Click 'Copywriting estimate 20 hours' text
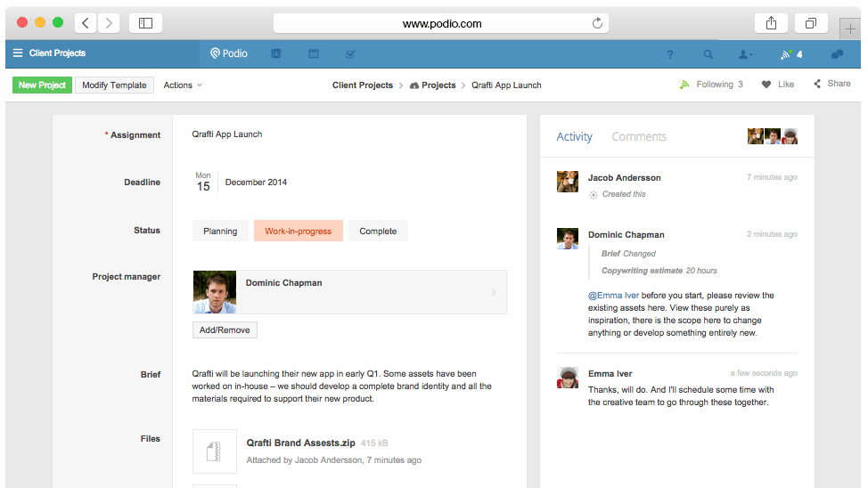 click(x=659, y=271)
